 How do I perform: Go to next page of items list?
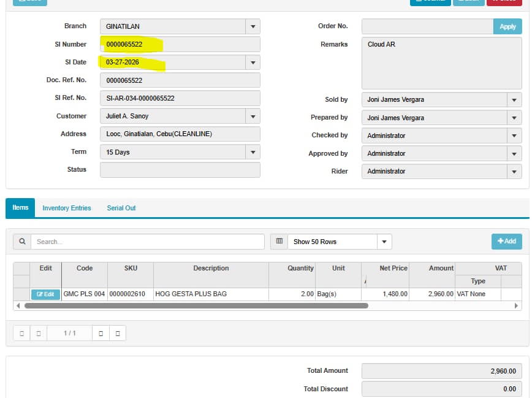[101, 333]
